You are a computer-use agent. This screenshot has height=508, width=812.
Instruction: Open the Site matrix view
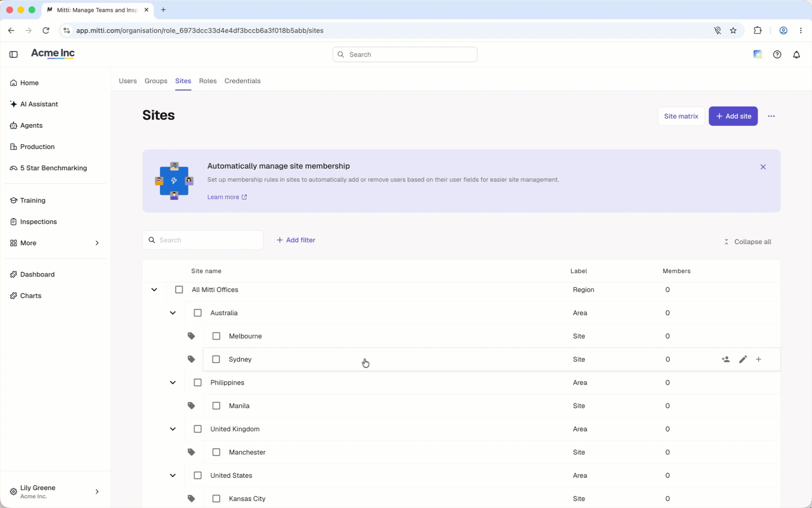click(681, 116)
